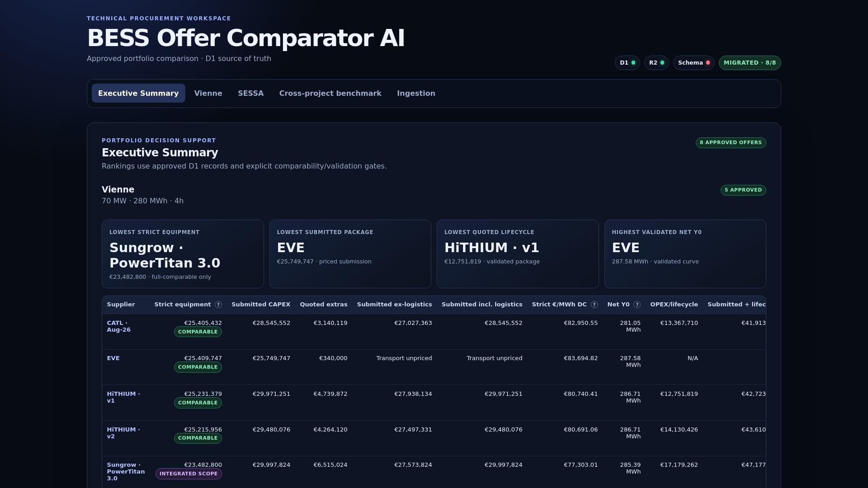
Task: Click the BESS Offer Comparator AI title
Action: coord(245,38)
